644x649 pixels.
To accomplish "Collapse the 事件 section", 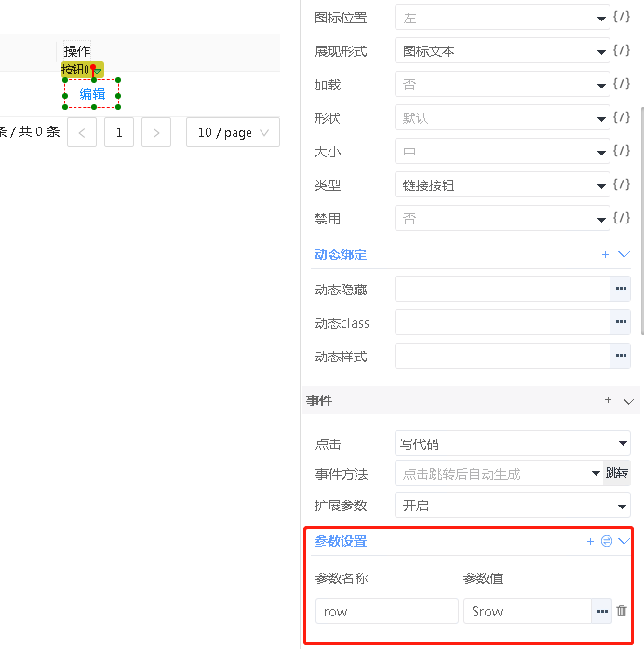I will pyautogui.click(x=628, y=401).
